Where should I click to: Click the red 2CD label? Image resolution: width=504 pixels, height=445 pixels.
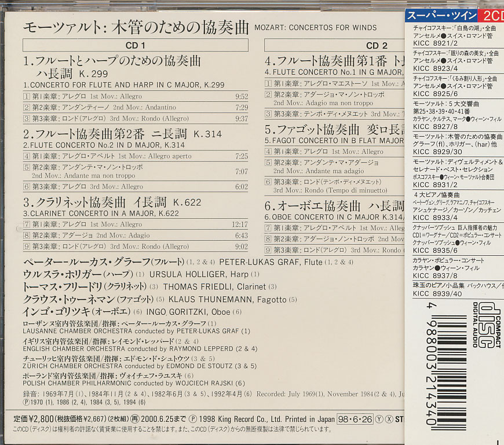(491, 16)
